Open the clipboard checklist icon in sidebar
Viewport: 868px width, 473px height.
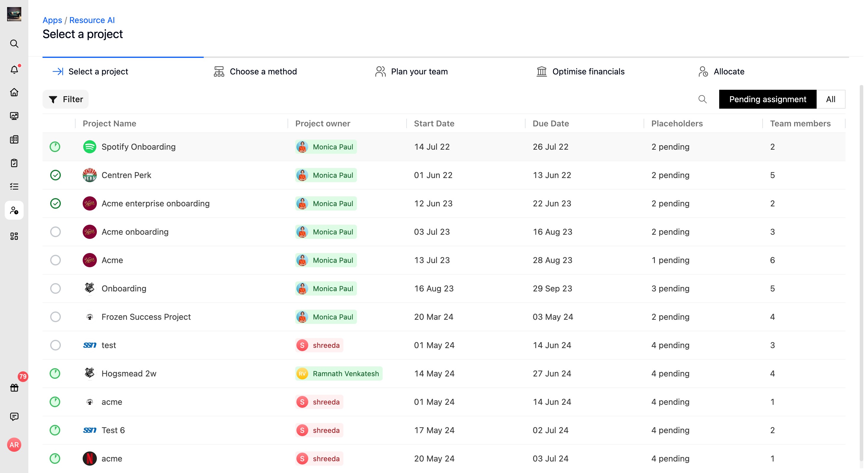tap(14, 163)
